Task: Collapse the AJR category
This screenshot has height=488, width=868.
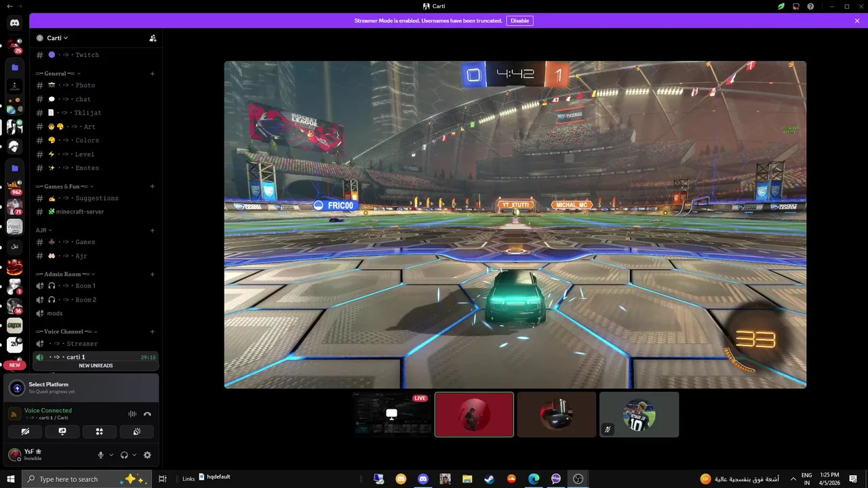Action: (44, 230)
